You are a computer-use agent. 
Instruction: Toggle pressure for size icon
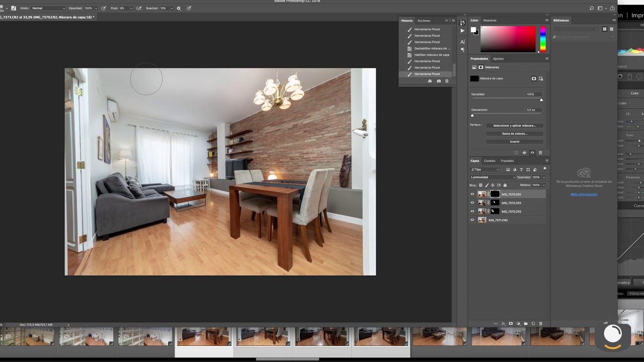[189, 8]
